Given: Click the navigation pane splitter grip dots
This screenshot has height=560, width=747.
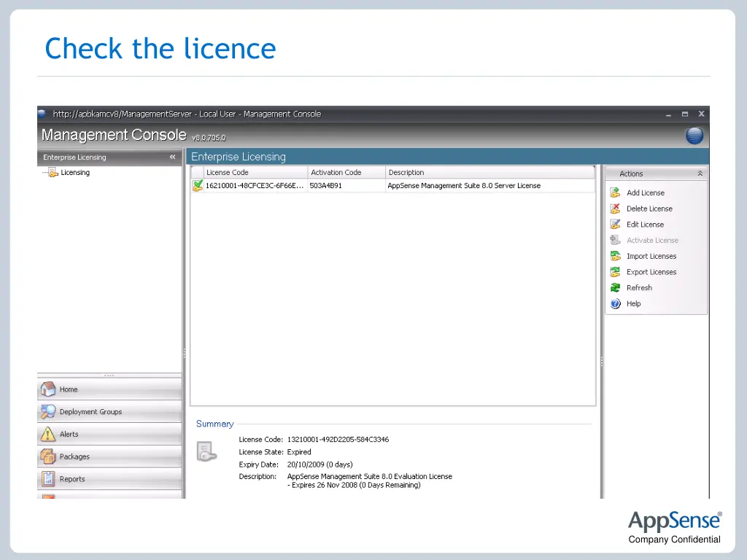Looking at the screenshot, I should 109,376.
